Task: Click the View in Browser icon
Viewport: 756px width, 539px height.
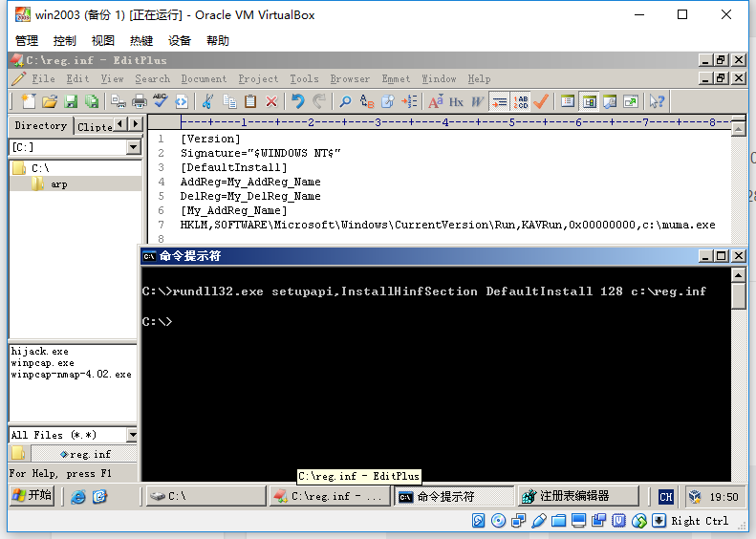Action: 182,101
